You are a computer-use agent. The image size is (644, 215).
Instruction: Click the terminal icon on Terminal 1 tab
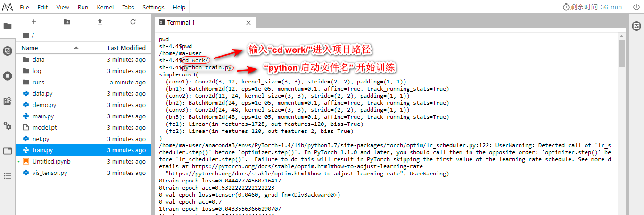162,22
